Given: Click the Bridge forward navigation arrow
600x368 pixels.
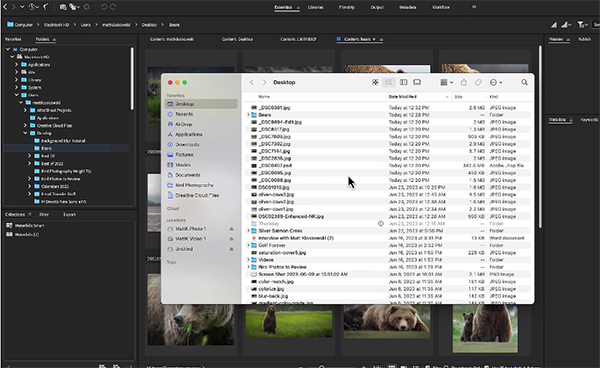Looking at the screenshot, I should pyautogui.click(x=13, y=7).
